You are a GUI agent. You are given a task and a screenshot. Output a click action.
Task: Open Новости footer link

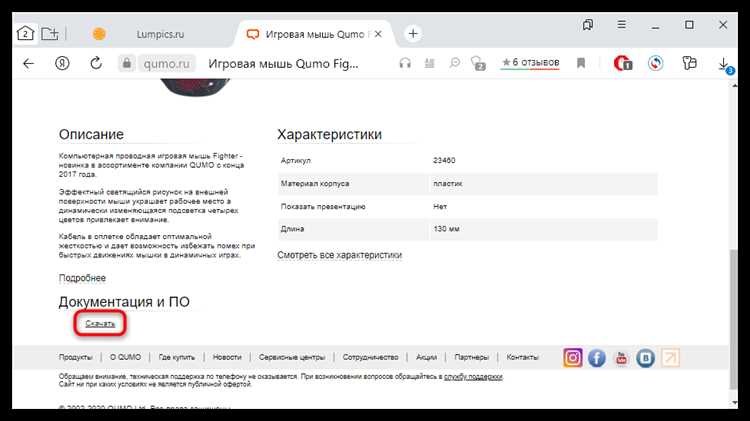(x=227, y=357)
